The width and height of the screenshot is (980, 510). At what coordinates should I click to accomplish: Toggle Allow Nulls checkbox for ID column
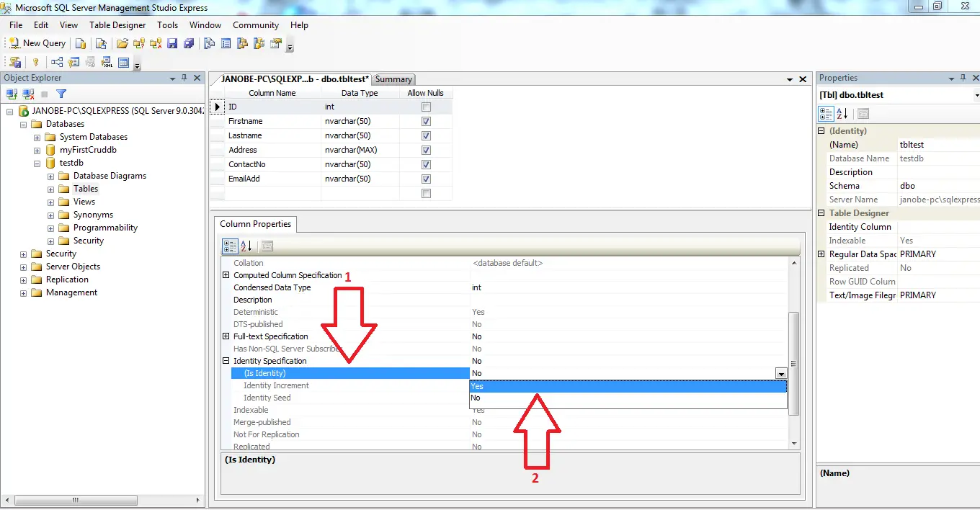pos(426,107)
